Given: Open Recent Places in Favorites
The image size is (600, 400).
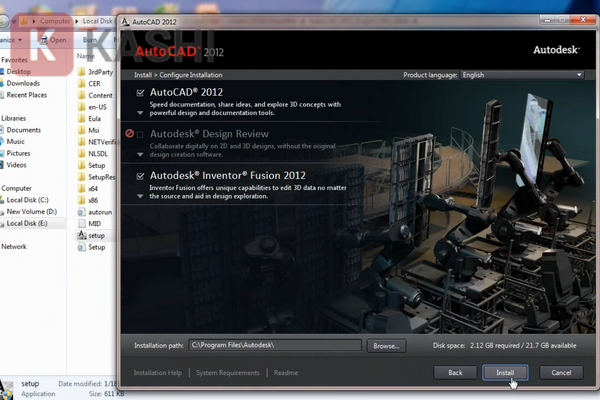Looking at the screenshot, I should pyautogui.click(x=24, y=95).
